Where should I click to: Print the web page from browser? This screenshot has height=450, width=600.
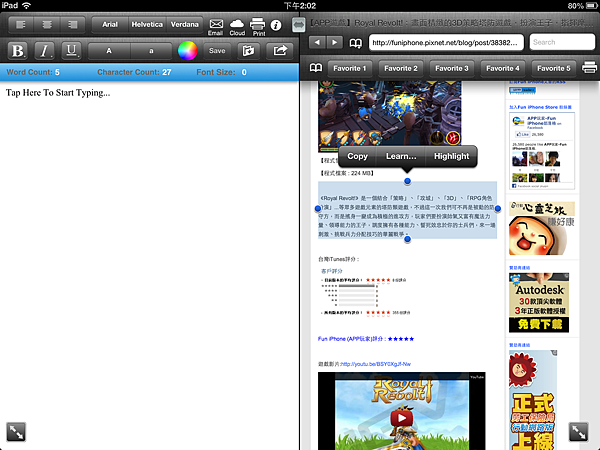pyautogui.click(x=589, y=67)
